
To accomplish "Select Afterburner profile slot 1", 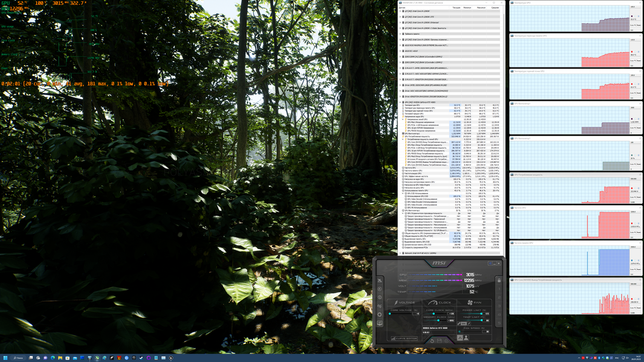I will [x=499, y=289].
